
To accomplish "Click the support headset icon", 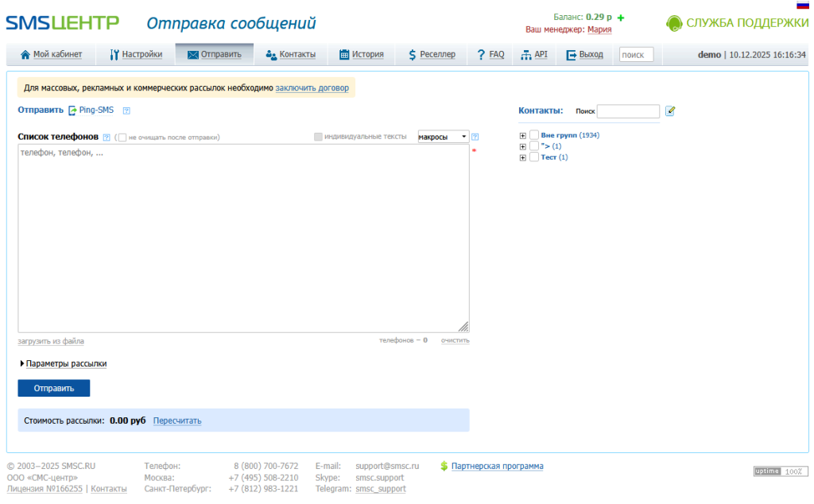I will [674, 23].
